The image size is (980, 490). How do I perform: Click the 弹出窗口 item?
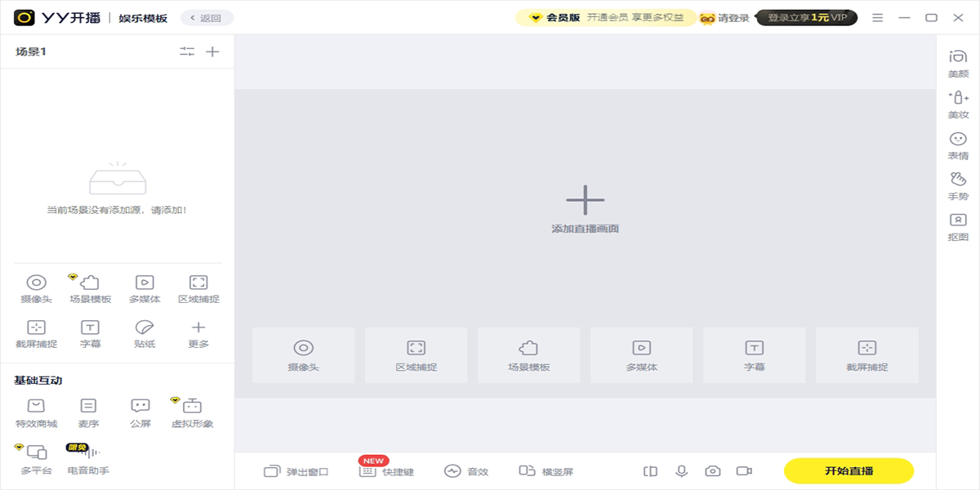[296, 471]
